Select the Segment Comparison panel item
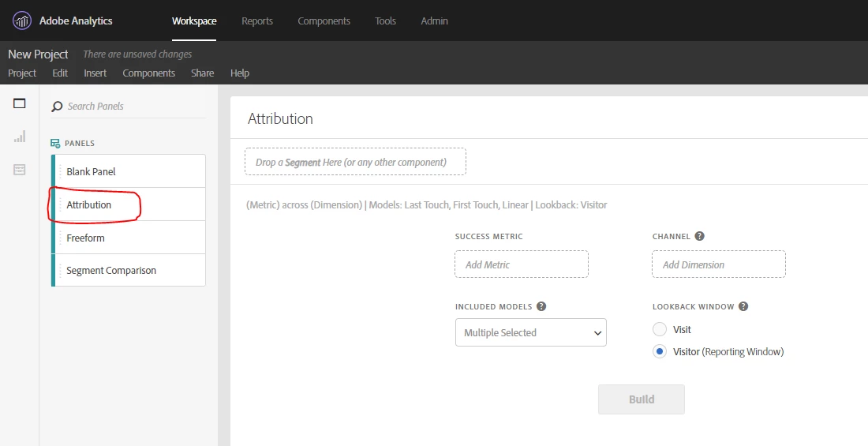Screen dimensions: 868x446 click(x=129, y=271)
